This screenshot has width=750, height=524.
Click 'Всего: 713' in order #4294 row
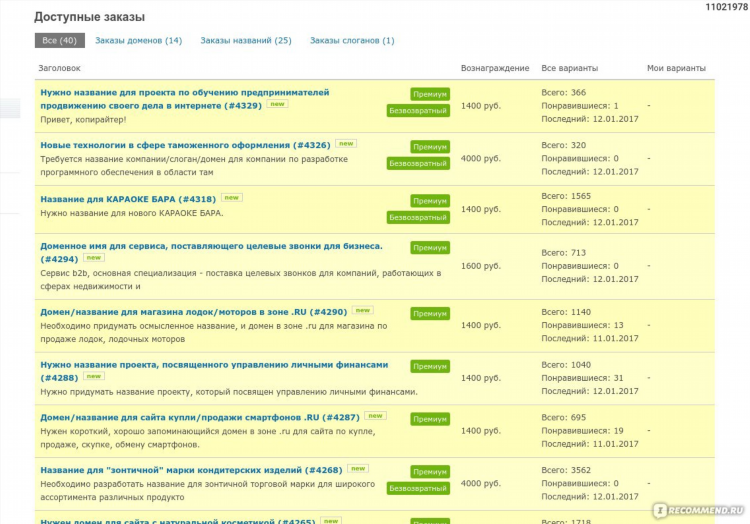click(563, 252)
